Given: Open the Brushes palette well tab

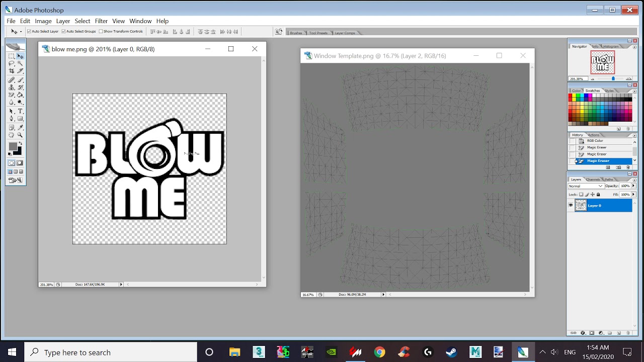Looking at the screenshot, I should (x=296, y=33).
